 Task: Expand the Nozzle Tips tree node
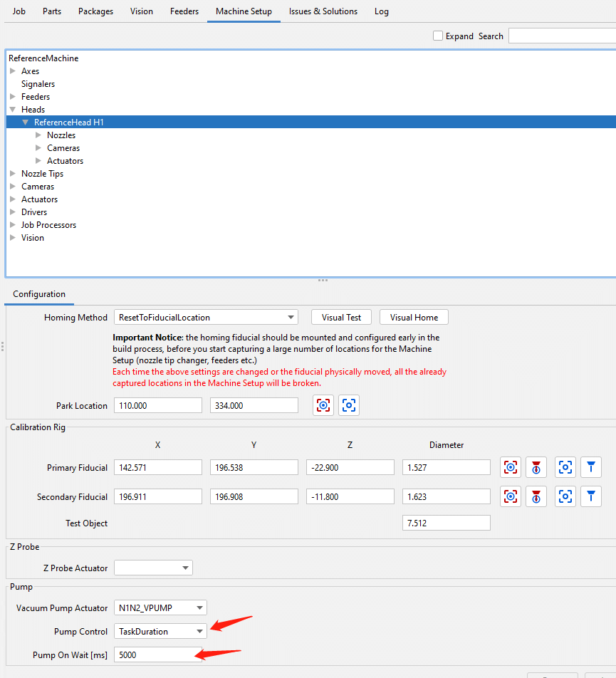tap(13, 173)
